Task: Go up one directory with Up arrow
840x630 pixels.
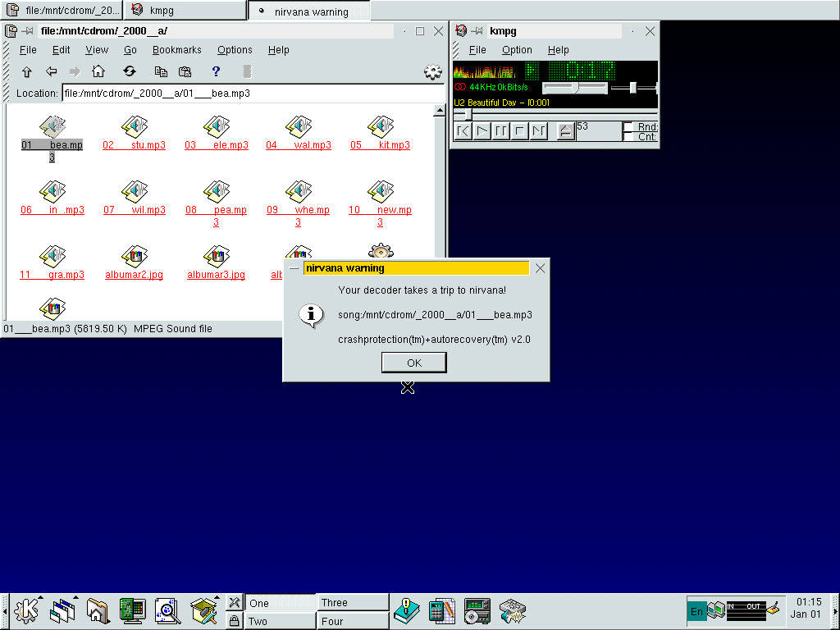Action: (26, 71)
